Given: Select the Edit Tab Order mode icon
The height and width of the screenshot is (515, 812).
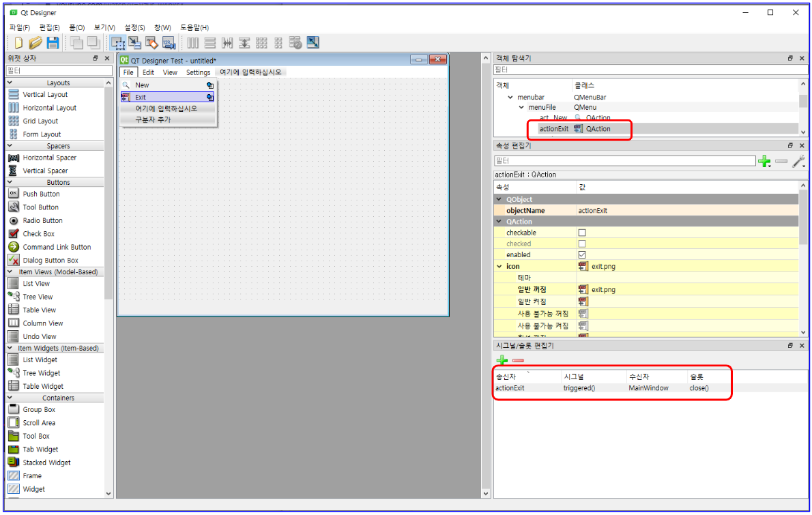Looking at the screenshot, I should (169, 43).
